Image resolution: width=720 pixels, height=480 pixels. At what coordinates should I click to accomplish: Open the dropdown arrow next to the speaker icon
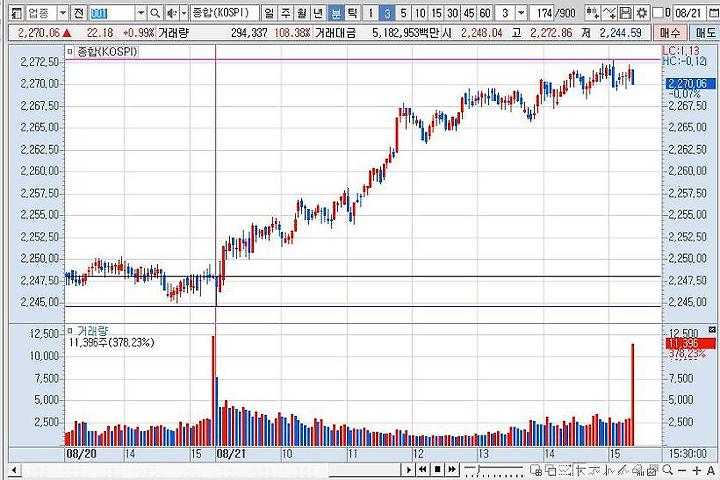(184, 13)
